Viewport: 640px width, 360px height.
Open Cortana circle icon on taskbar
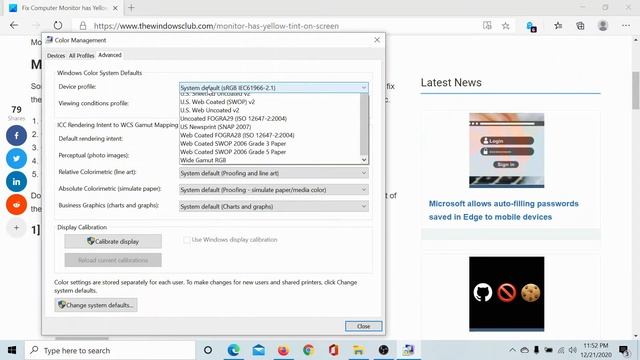[x=208, y=350]
